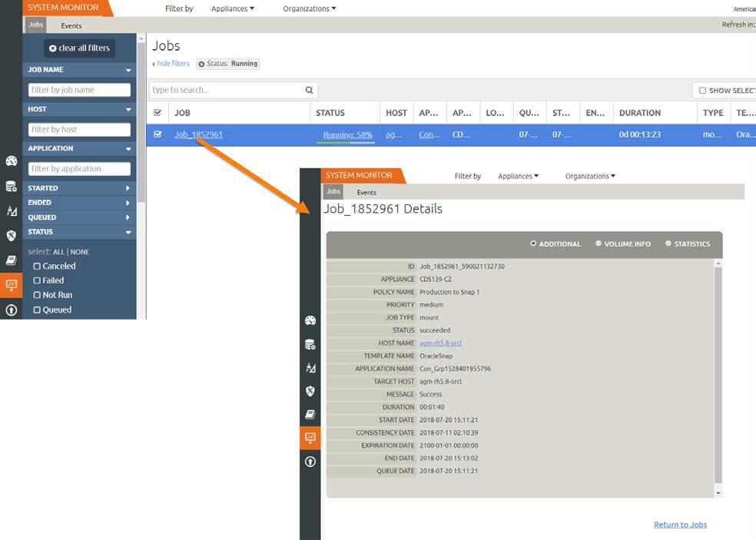Uncheck the Job_1852961 row checkbox
This screenshot has height=540, width=756.
(157, 134)
